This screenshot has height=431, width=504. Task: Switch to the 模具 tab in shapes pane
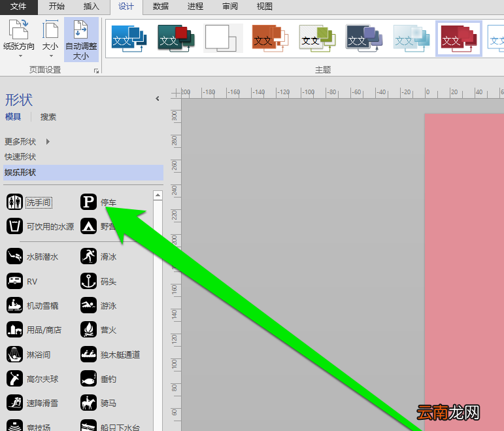(13, 116)
